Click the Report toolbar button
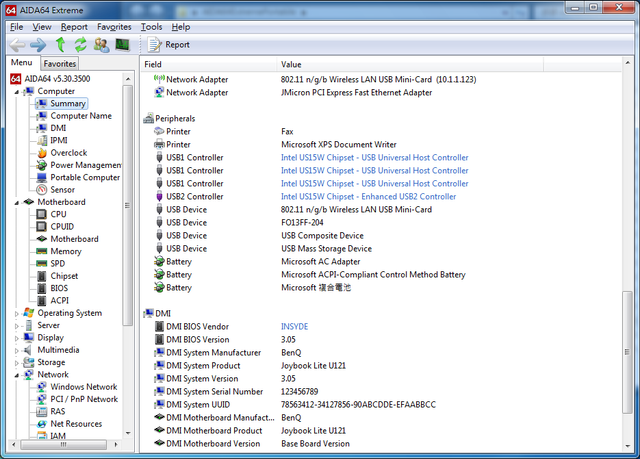 (169, 44)
